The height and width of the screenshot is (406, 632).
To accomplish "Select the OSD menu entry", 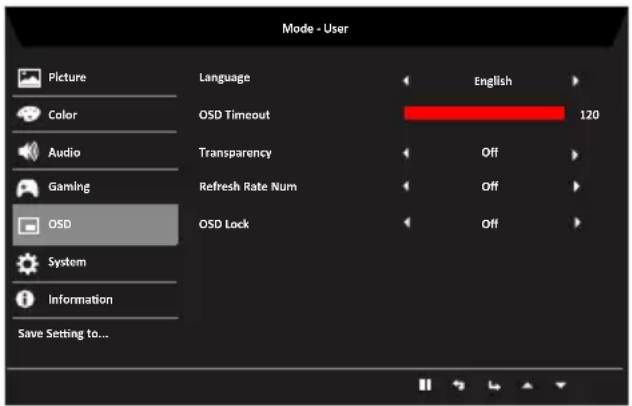I will pos(95,225).
